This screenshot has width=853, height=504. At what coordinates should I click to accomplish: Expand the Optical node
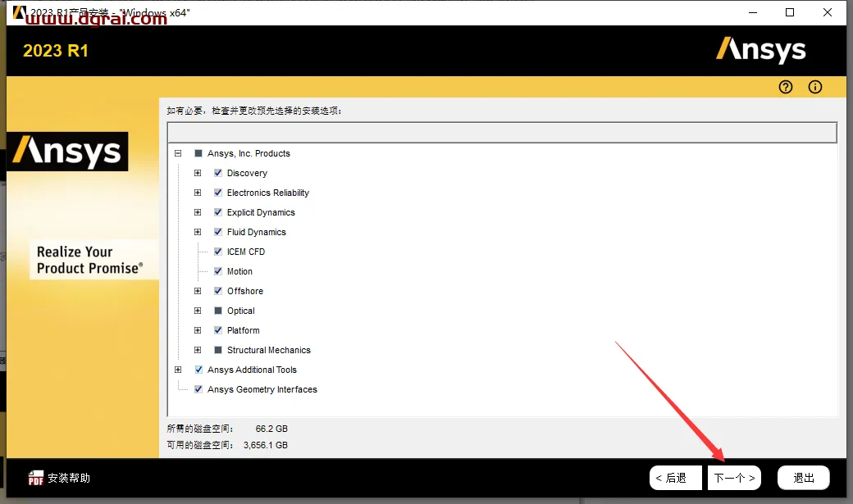coord(198,311)
